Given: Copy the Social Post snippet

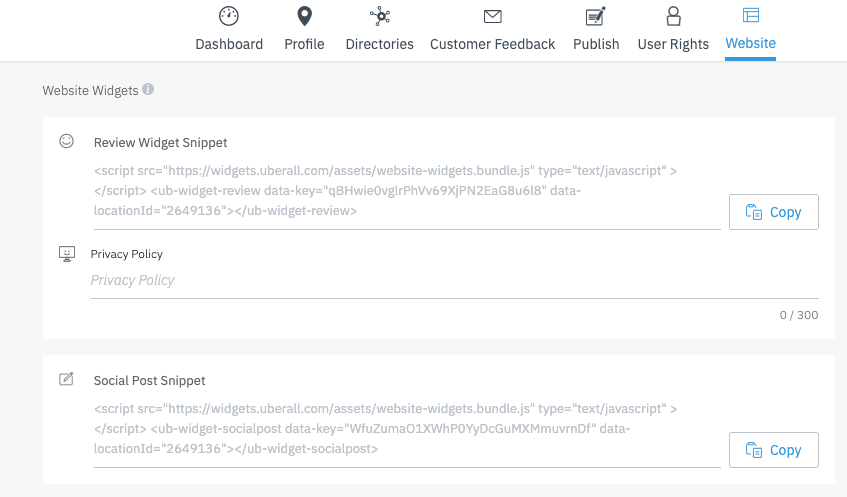Looking at the screenshot, I should click(774, 450).
